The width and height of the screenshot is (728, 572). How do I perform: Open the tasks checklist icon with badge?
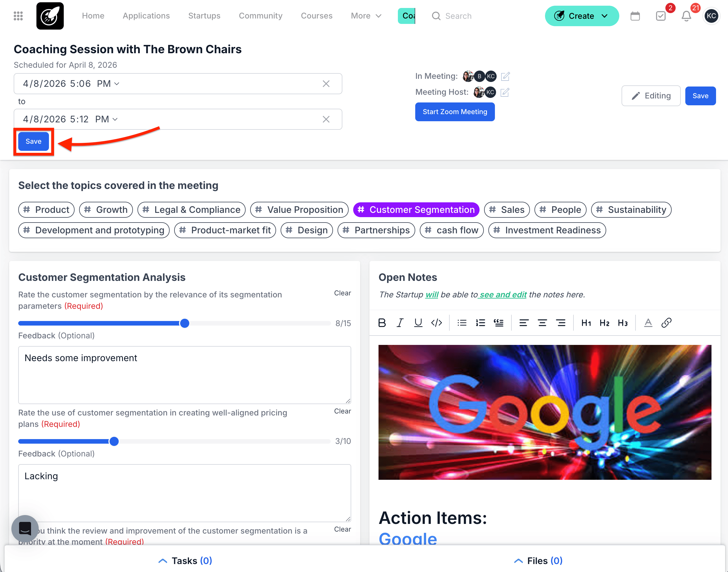coord(661,16)
